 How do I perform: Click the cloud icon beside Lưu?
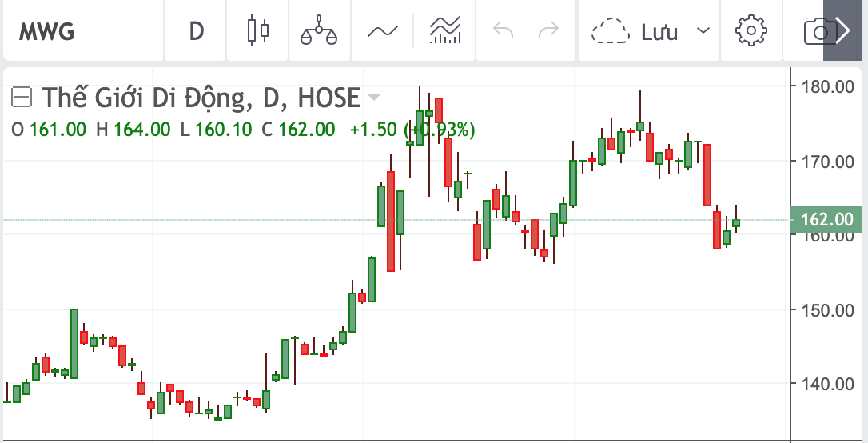pyautogui.click(x=611, y=32)
